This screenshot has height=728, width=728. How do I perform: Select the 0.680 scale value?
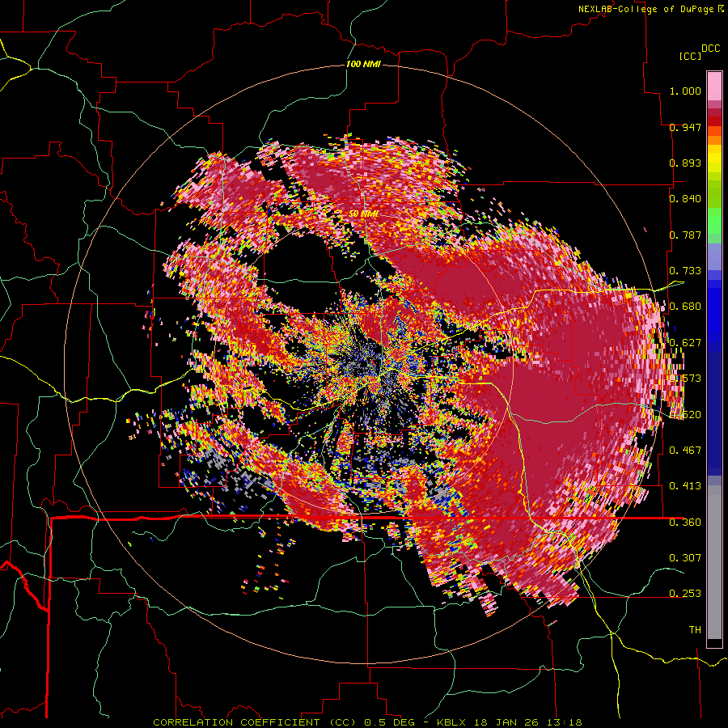685,307
